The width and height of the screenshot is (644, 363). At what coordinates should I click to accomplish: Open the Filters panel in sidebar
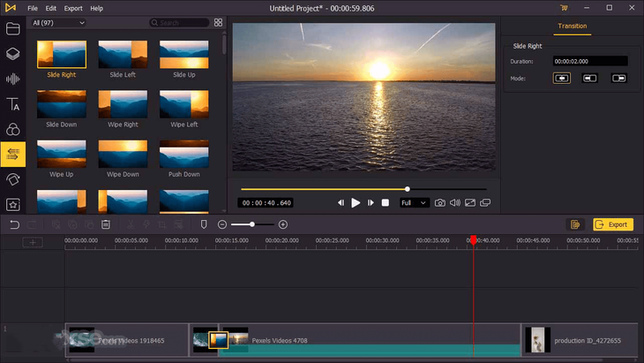12,129
